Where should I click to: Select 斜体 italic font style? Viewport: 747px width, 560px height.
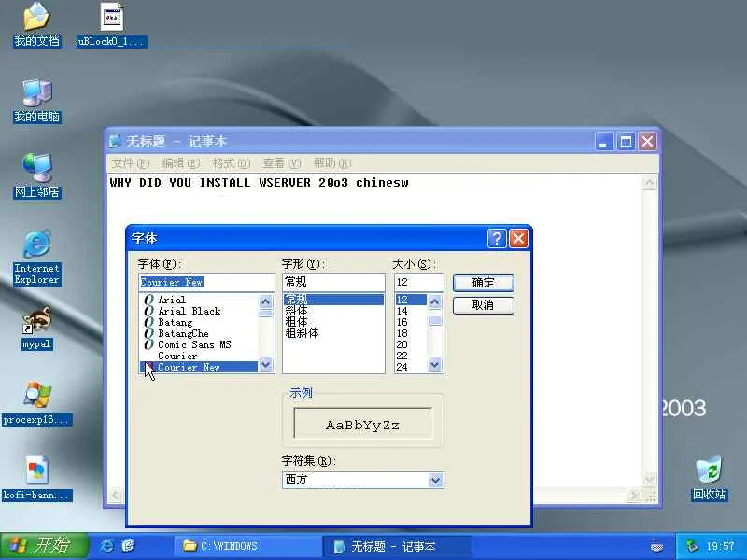pyautogui.click(x=333, y=311)
